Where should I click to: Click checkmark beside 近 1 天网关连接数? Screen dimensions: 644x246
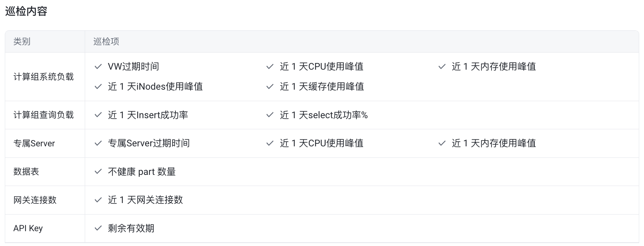(x=98, y=200)
